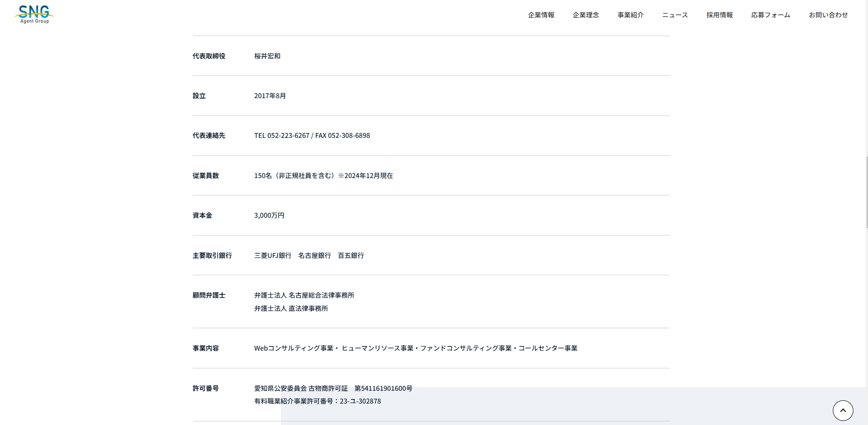Click the scroll-to-top arrow button
Viewport: 868px width, 425px height.
[843, 410]
